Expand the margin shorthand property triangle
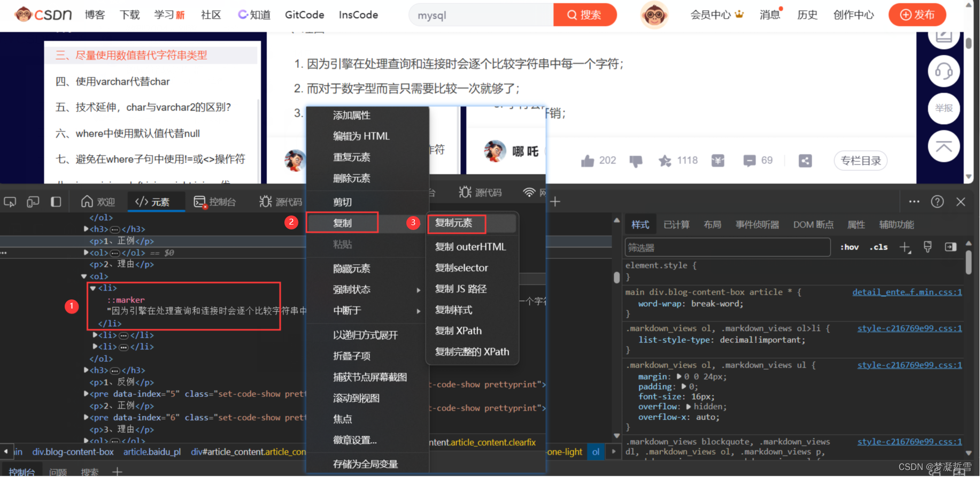The image size is (980, 477). (679, 376)
